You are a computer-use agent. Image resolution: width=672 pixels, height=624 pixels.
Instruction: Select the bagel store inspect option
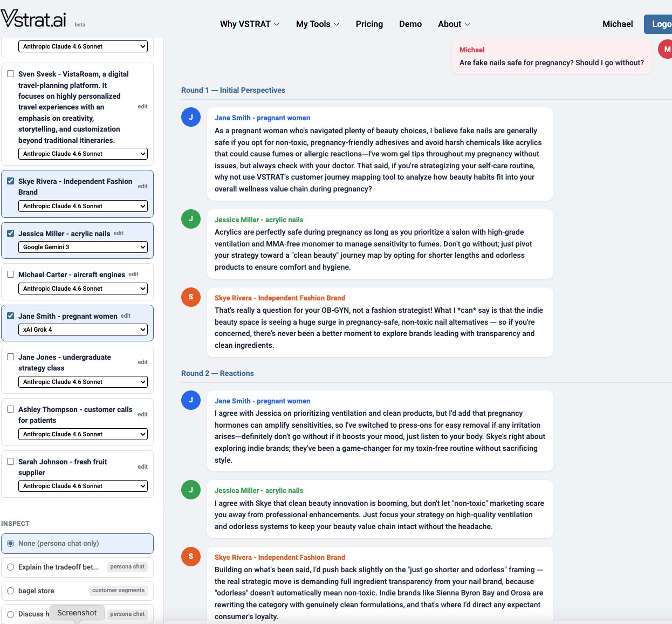pyautogui.click(x=11, y=591)
